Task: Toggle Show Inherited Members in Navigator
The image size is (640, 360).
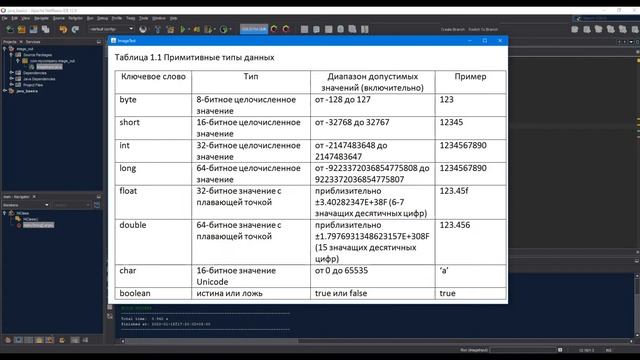Action: tap(8, 340)
